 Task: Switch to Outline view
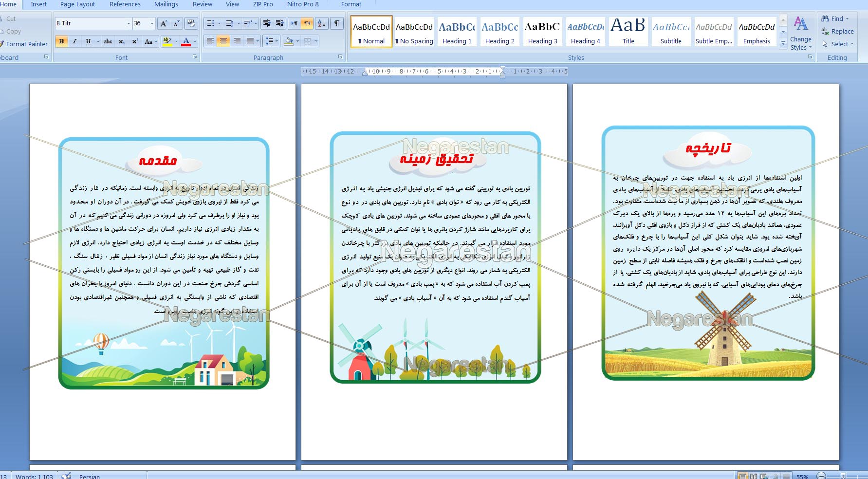[775, 476]
